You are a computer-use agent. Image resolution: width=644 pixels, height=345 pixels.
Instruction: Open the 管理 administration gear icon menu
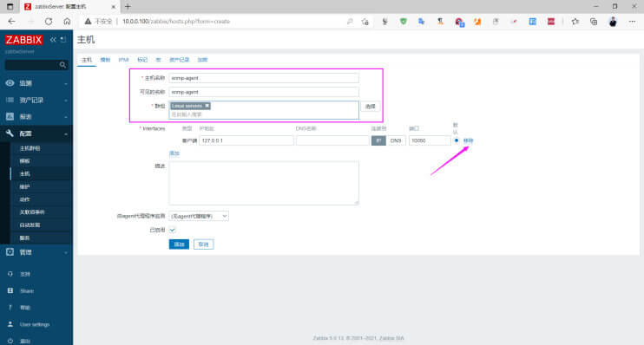pyautogui.click(x=10, y=252)
